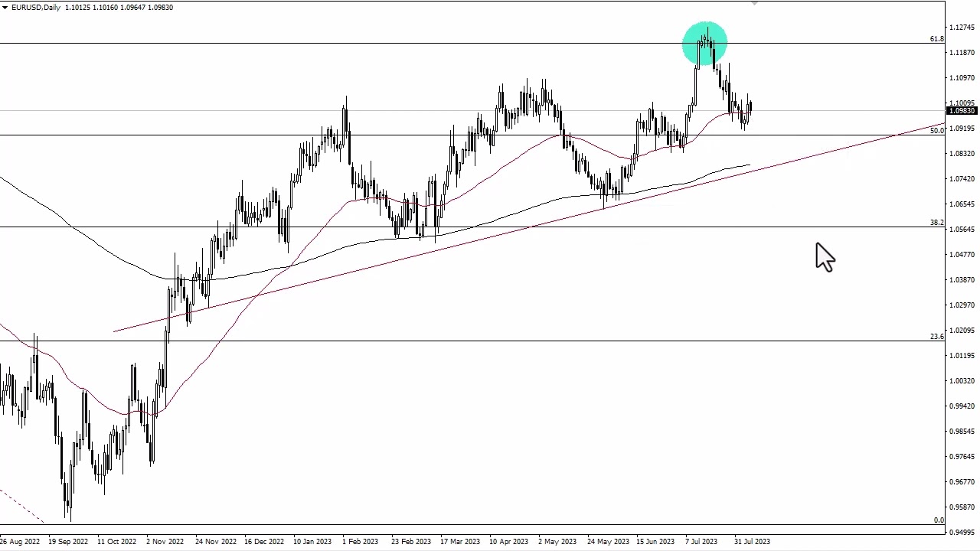Click the 17 Mar 2023 date label
Viewport: 980px width, 551px height.
(460, 542)
